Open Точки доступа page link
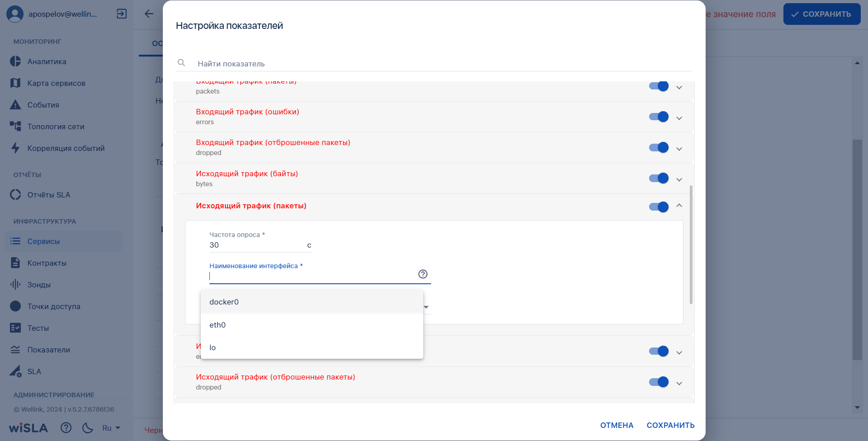868x441 pixels. [63, 306]
